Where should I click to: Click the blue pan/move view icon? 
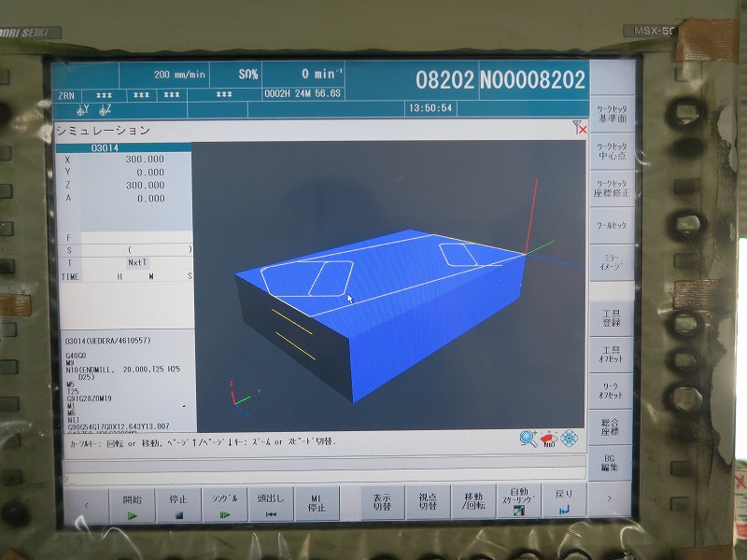tap(569, 438)
